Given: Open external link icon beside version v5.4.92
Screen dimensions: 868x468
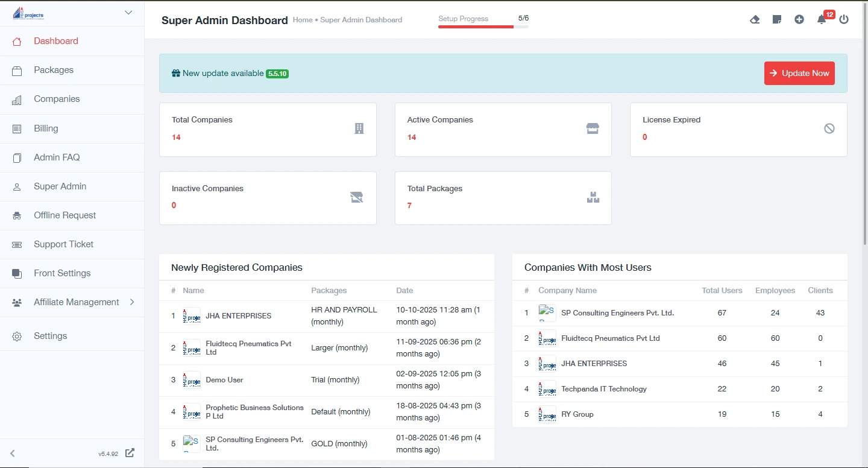Looking at the screenshot, I should pyautogui.click(x=130, y=453).
